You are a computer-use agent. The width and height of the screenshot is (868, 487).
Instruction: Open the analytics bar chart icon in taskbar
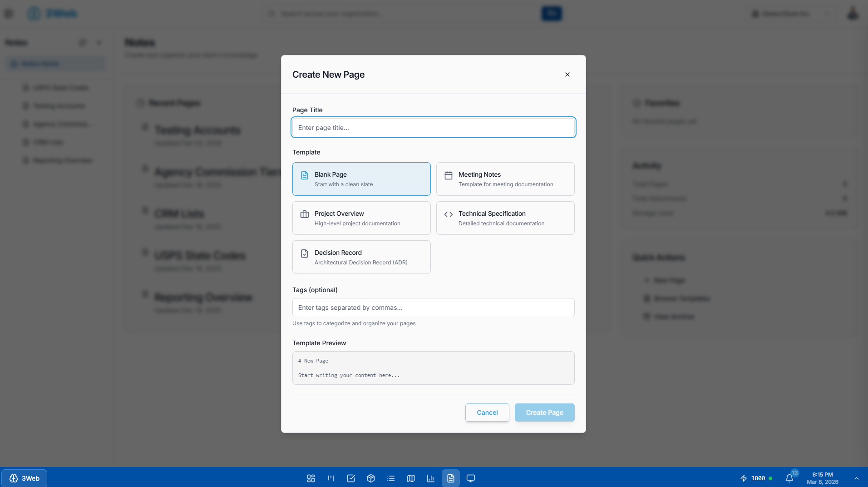tap(430, 478)
